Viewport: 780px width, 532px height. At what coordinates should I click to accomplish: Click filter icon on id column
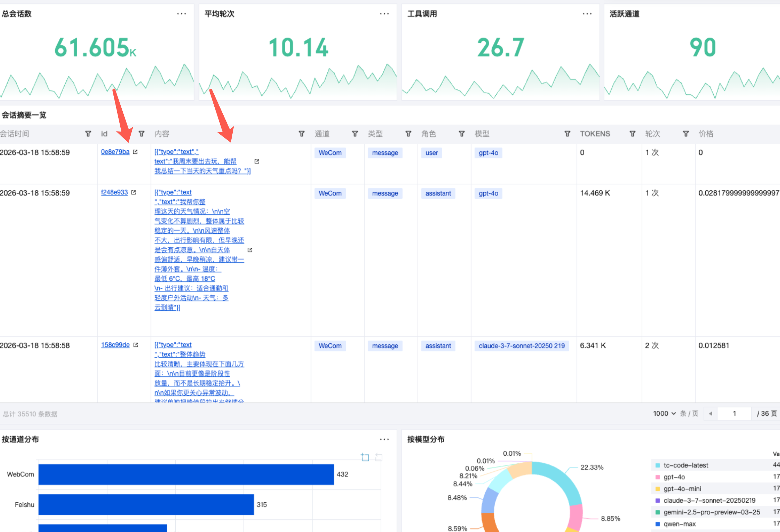141,134
